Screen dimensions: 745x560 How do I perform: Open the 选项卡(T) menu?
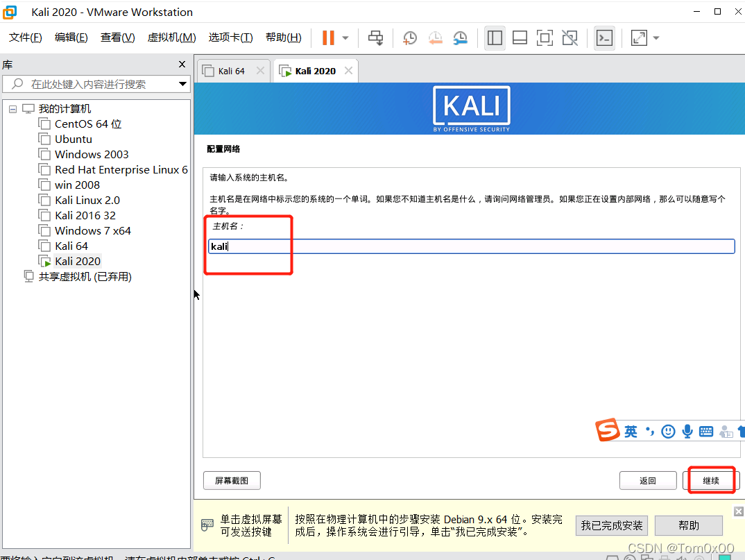coord(230,37)
